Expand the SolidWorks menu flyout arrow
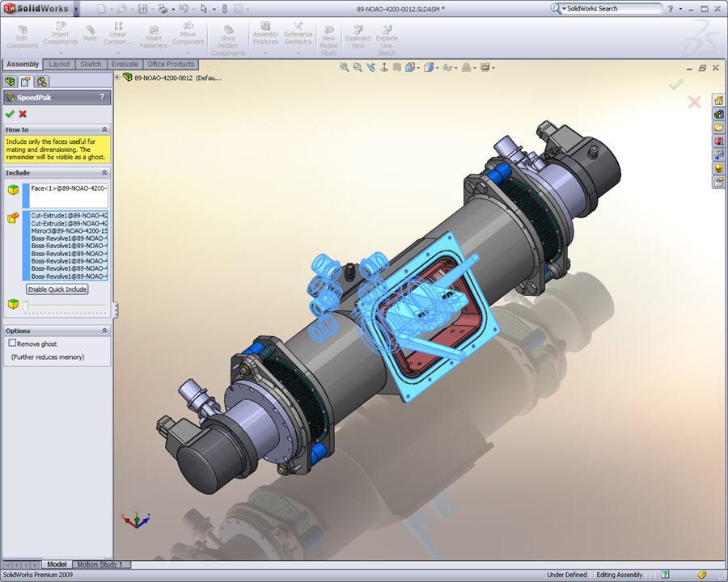 76,9
